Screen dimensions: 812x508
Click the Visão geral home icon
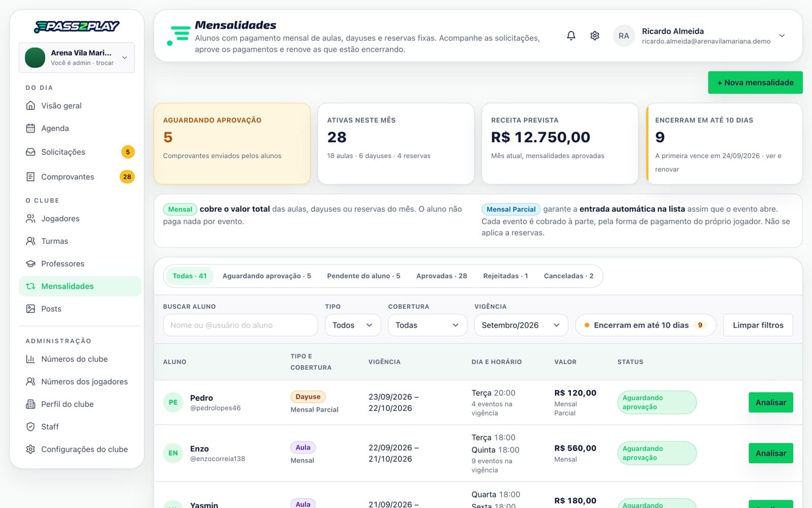point(30,106)
